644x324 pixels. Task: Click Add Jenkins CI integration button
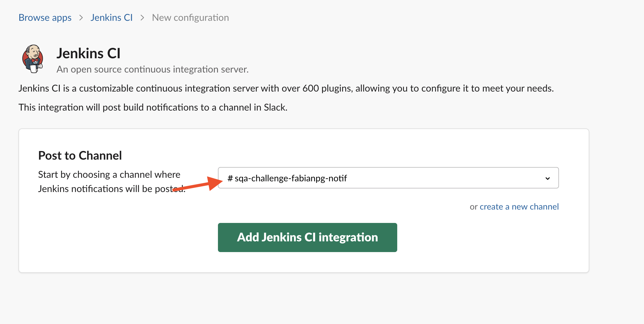(x=307, y=238)
